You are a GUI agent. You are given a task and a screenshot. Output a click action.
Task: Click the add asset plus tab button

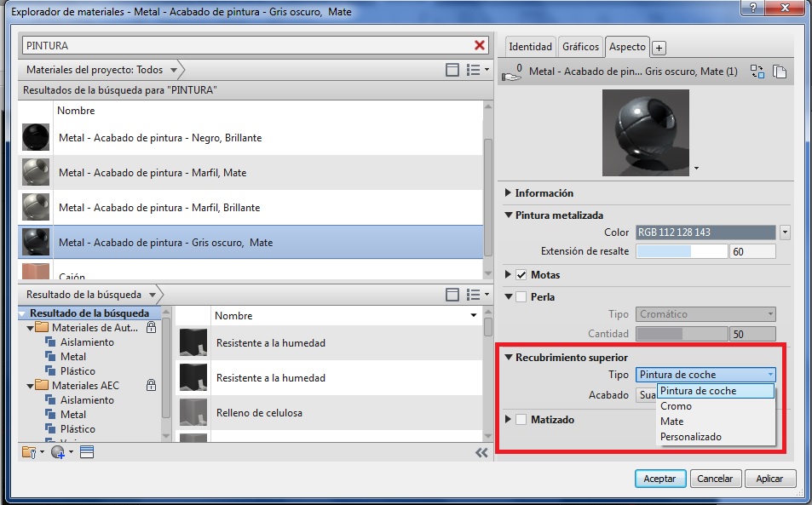tap(659, 48)
